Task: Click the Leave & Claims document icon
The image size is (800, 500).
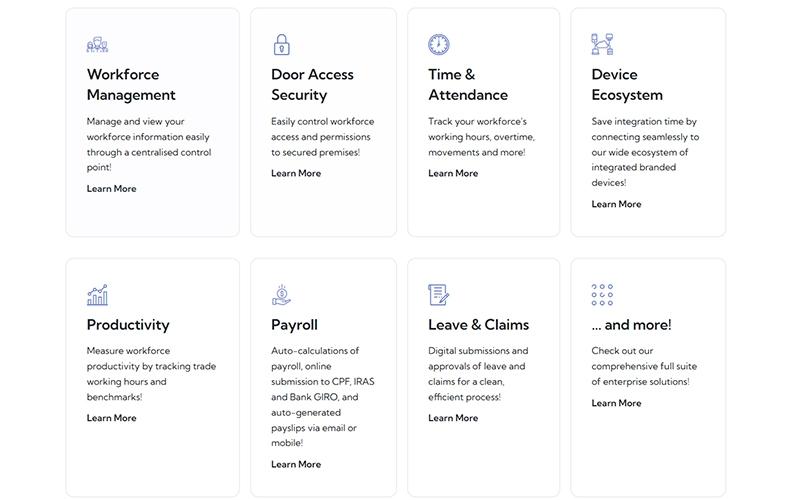Action: pos(439,295)
